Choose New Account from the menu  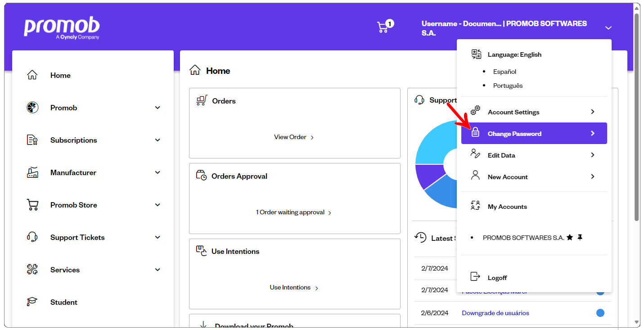[x=534, y=176]
